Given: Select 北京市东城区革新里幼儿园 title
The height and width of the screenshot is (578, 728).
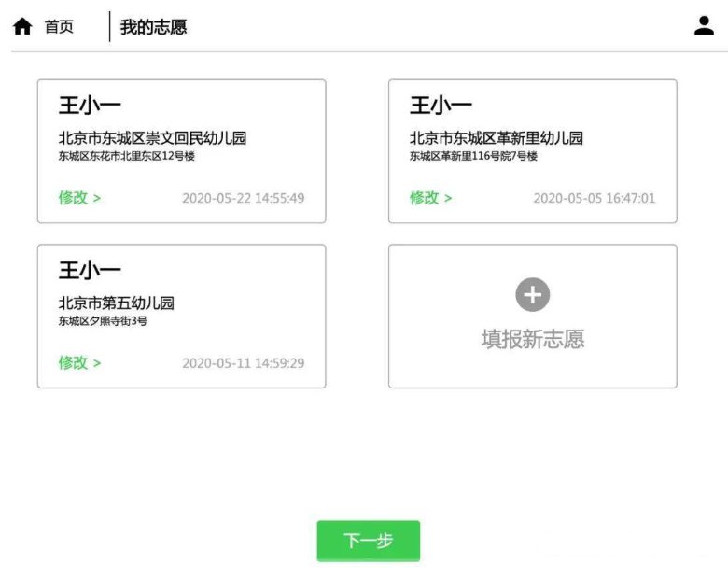Looking at the screenshot, I should coord(496,138).
